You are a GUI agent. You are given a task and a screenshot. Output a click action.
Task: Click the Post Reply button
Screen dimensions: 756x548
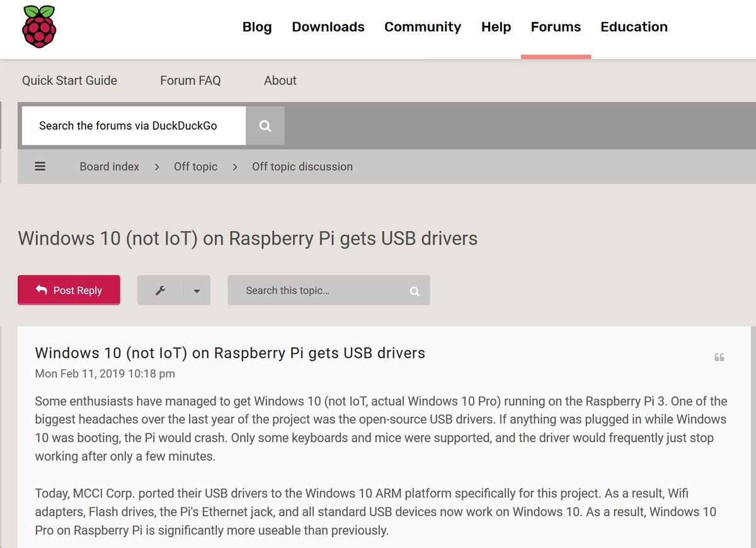[x=69, y=290]
